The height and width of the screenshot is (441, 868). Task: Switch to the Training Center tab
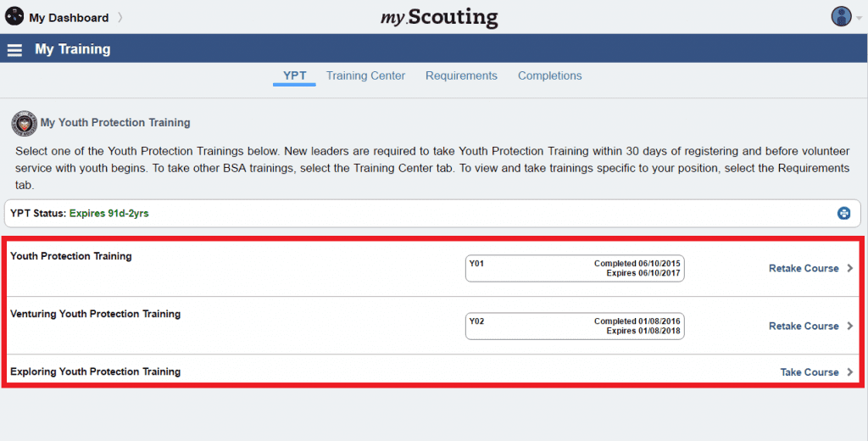pos(365,76)
